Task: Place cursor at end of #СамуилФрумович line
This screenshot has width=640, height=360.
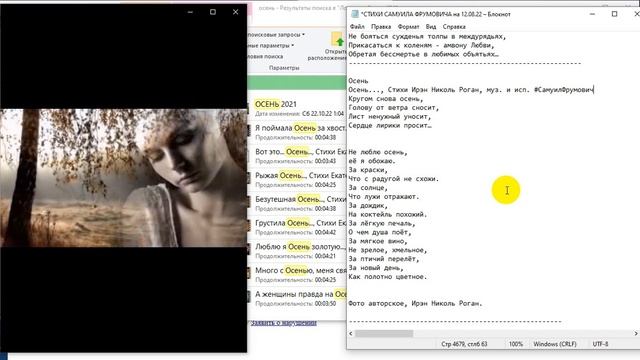Action: 593,90
